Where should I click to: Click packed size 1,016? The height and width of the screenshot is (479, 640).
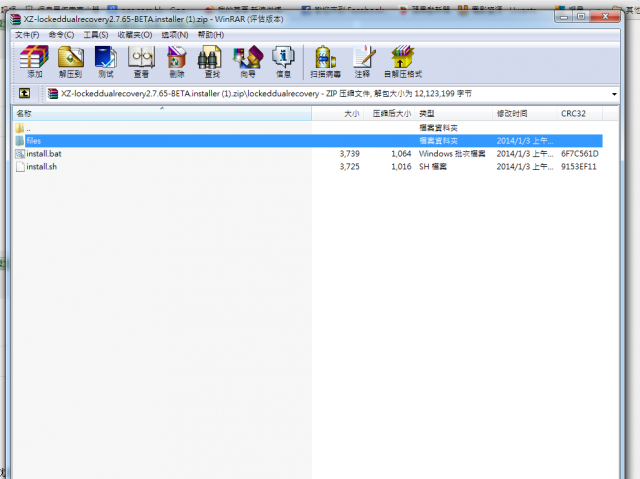[401, 166]
